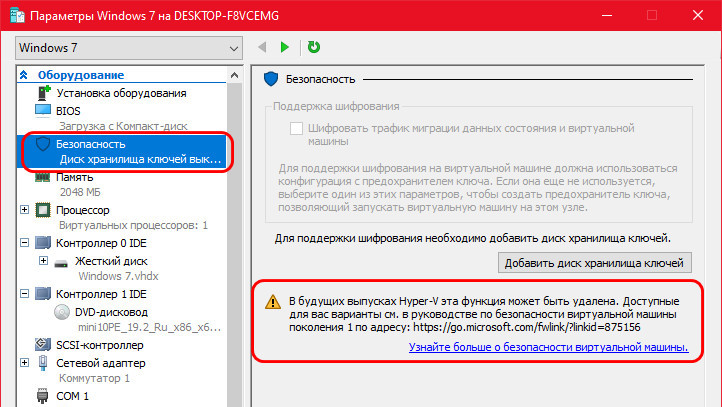The width and height of the screenshot is (722, 407).
Task: Click the hardware tree vertical scrollbar track
Action: pyautogui.click(x=234, y=244)
